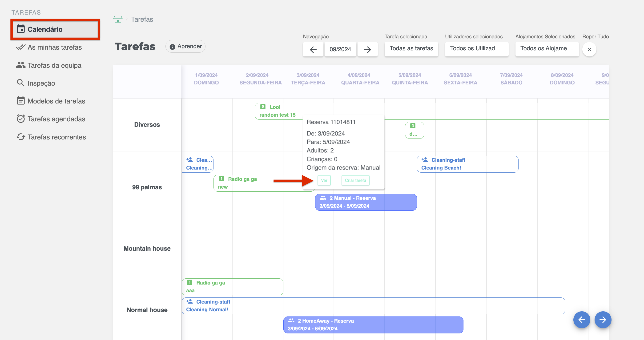The height and width of the screenshot is (340, 644).
Task: Click Criar tarefa in reservation popup
Action: pos(355,180)
